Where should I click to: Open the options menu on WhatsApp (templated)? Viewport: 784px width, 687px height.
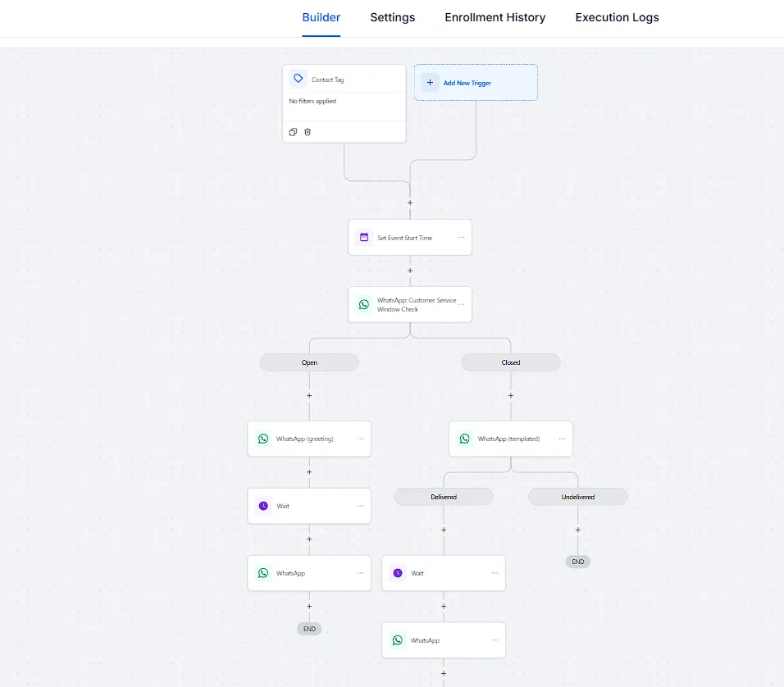pyautogui.click(x=562, y=439)
